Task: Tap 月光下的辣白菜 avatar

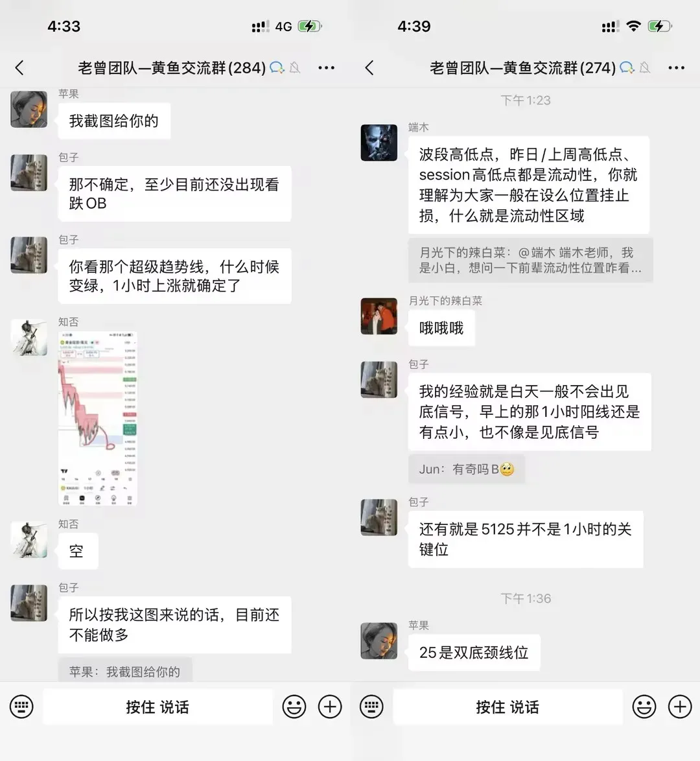Action: (379, 316)
